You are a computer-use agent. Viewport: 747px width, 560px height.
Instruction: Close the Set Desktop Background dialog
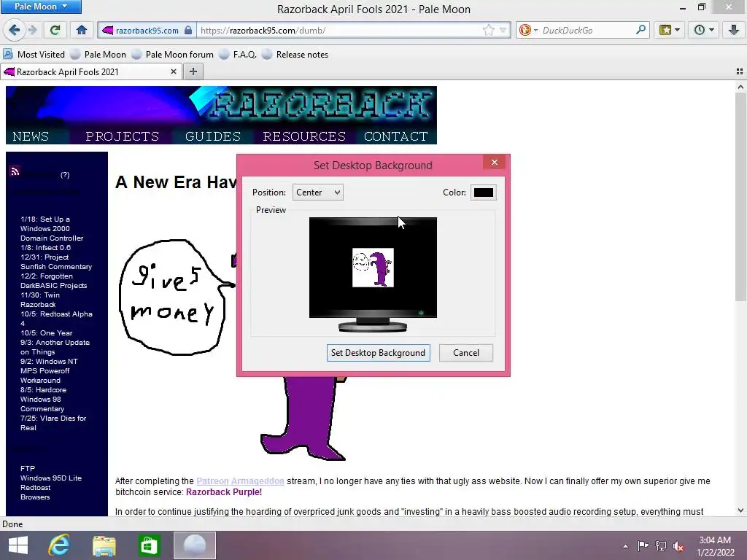495,163
